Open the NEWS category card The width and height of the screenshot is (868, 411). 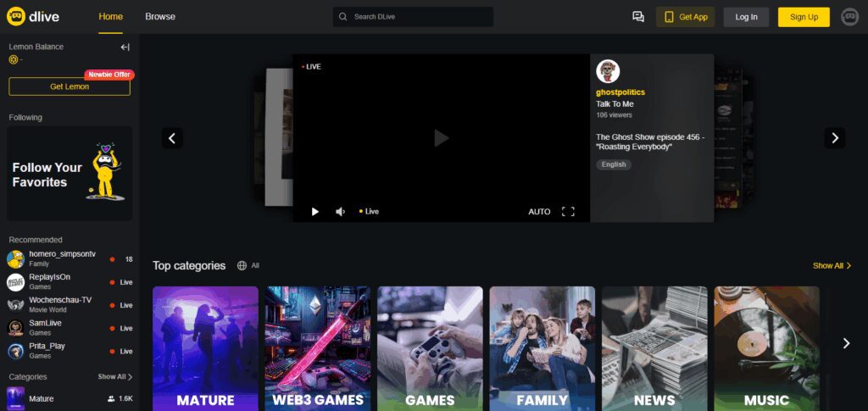coord(655,348)
